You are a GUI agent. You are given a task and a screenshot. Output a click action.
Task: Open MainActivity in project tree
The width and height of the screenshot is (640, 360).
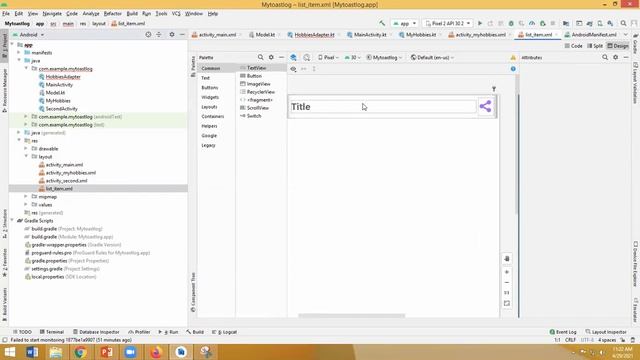(56, 85)
